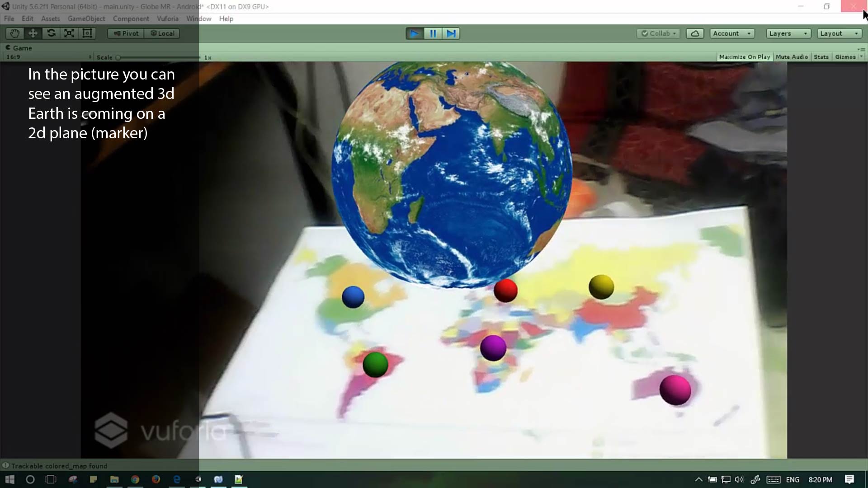Open the Layout dropdown
868x488 pixels.
[839, 33]
